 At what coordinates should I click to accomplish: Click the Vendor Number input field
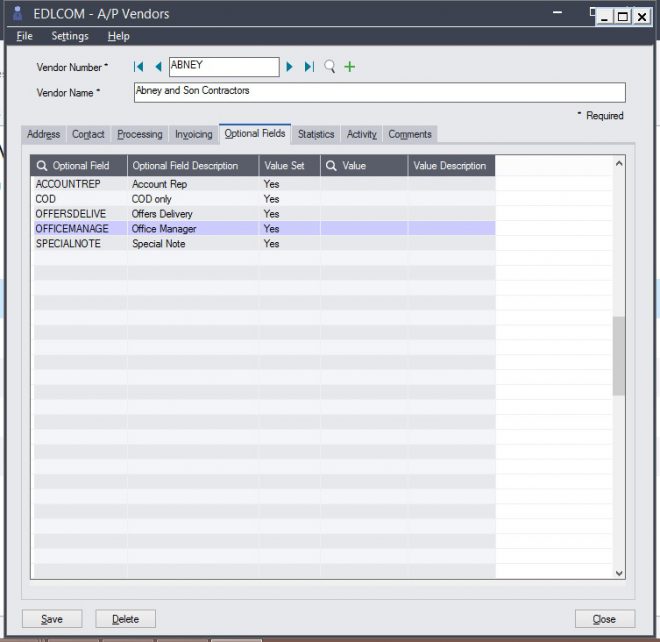[x=224, y=67]
